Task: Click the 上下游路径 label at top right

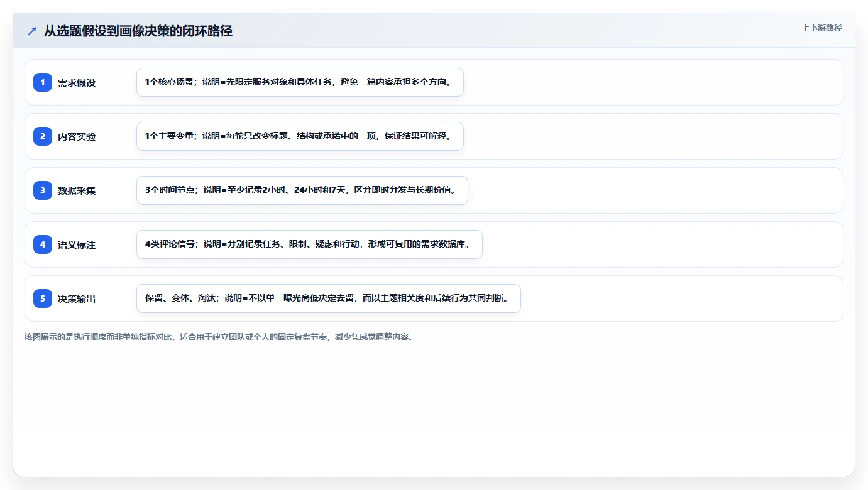Action: coord(821,28)
